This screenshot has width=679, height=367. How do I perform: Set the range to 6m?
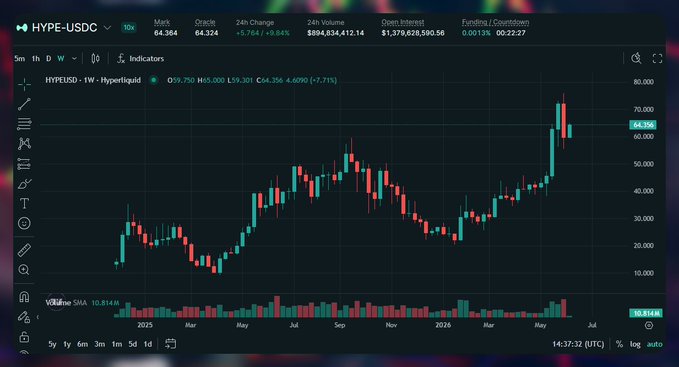click(82, 344)
